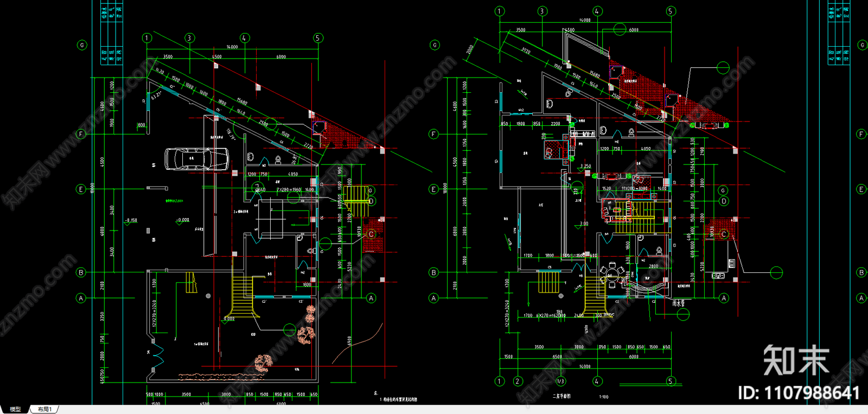868x414 pixels.
Task: Select the 1:100 scale label
Action: 603,397
